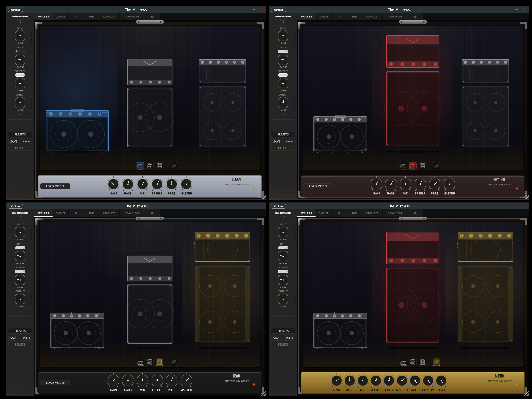The height and width of the screenshot is (399, 532).
Task: Switch to CABINET tab in Clean window
Action: [60, 17]
